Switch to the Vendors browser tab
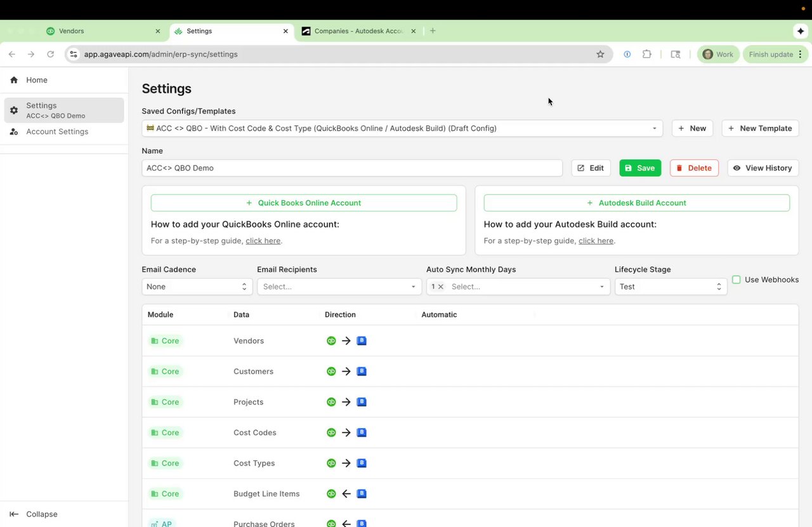 click(101, 31)
